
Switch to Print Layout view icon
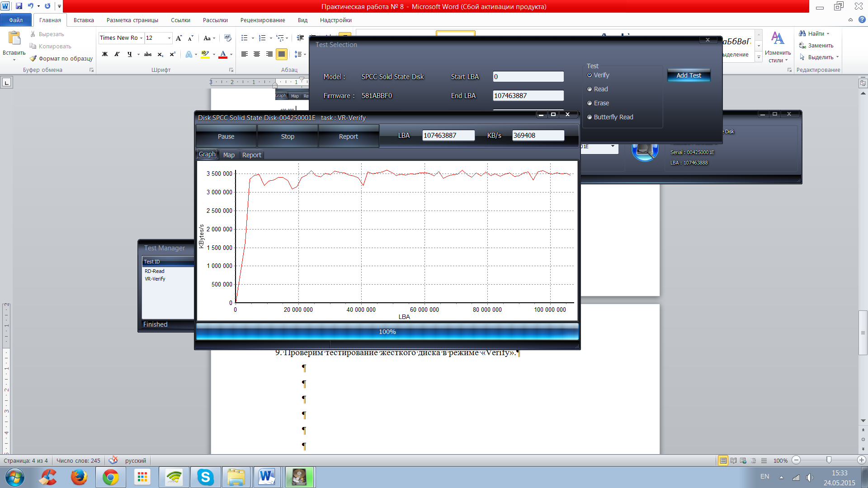click(x=723, y=460)
